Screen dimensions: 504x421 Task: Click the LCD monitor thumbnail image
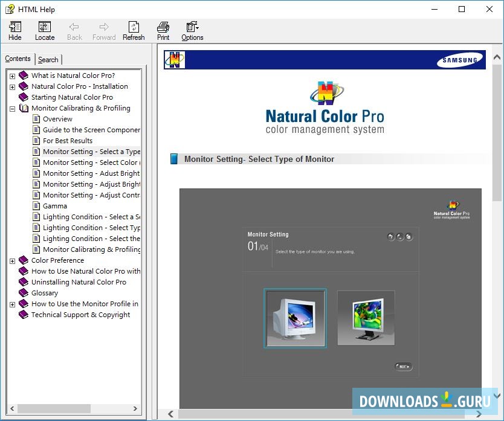tap(366, 318)
